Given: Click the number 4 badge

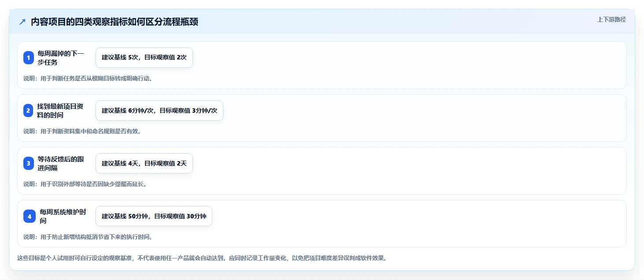Looking at the screenshot, I should (30, 216).
